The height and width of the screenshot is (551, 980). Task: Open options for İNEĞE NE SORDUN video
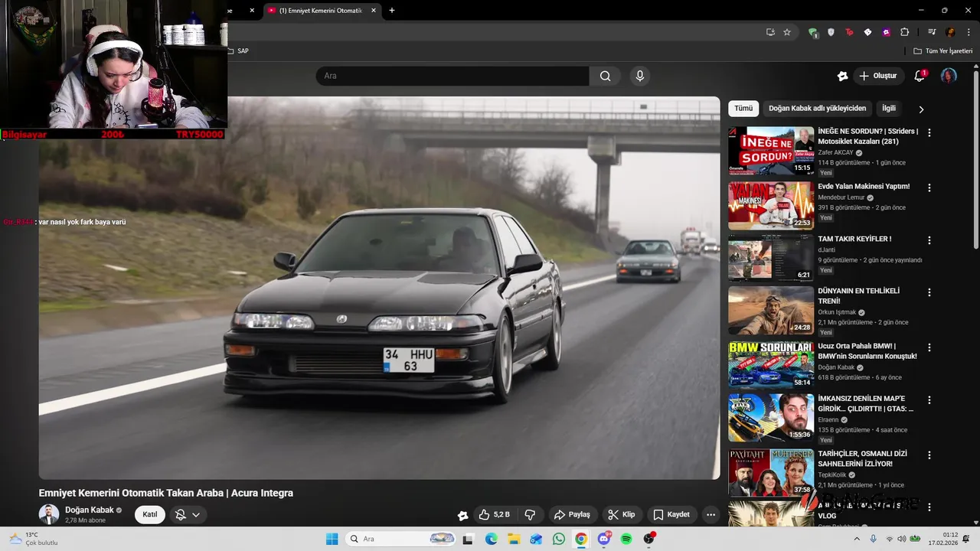tap(929, 132)
